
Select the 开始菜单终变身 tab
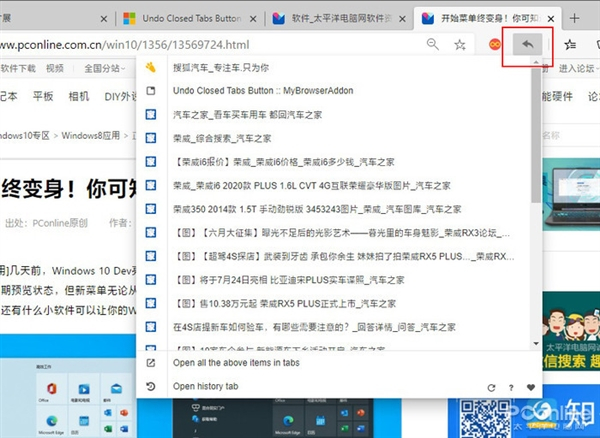[486, 18]
